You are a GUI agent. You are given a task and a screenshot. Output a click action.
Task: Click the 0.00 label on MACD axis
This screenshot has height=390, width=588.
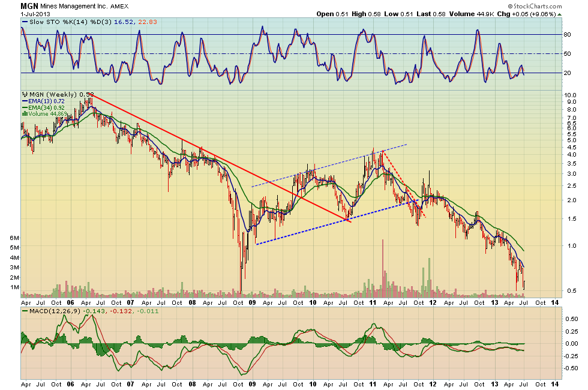pyautogui.click(x=571, y=343)
